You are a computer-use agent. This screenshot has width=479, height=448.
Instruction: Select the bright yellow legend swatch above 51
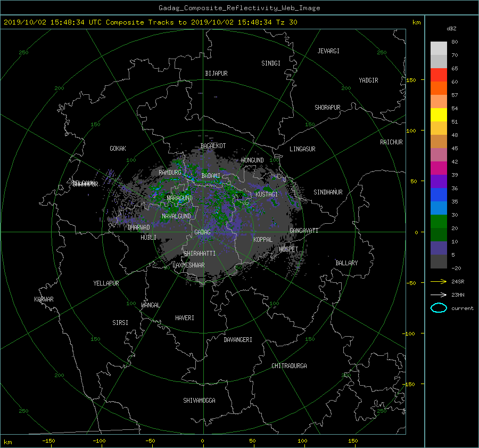[439, 115]
